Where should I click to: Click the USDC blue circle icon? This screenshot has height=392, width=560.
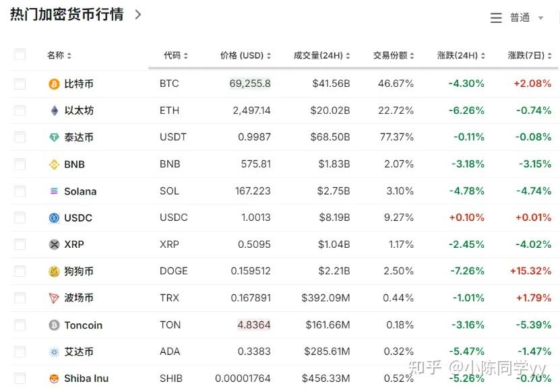pyautogui.click(x=53, y=218)
